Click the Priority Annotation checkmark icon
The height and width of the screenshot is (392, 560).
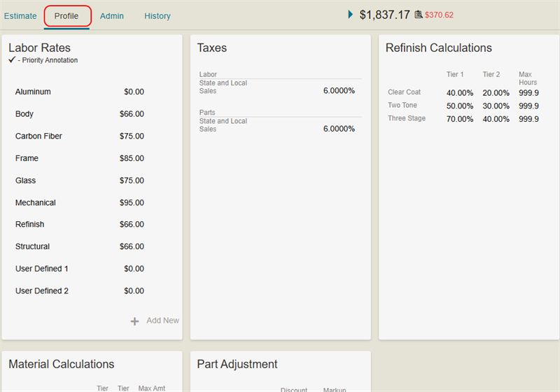tap(12, 60)
